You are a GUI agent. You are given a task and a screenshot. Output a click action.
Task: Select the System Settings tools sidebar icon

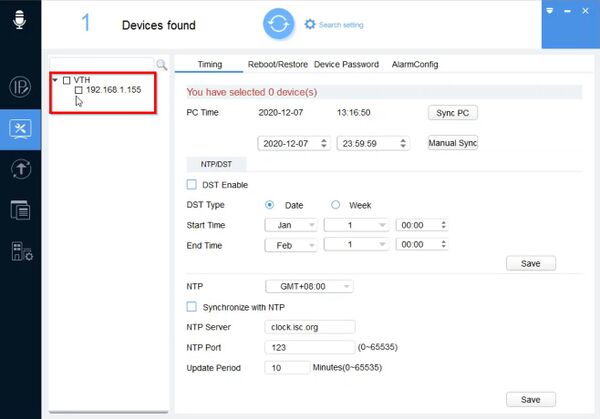(20, 129)
